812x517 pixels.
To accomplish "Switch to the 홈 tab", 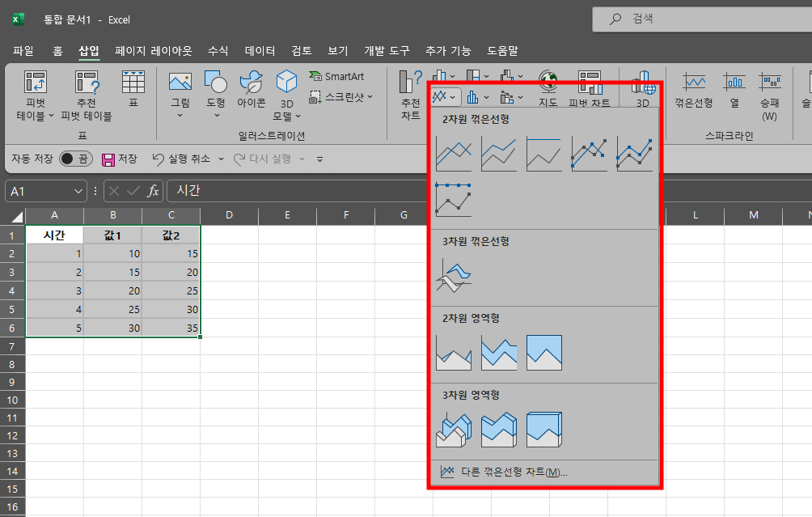I will [x=57, y=51].
